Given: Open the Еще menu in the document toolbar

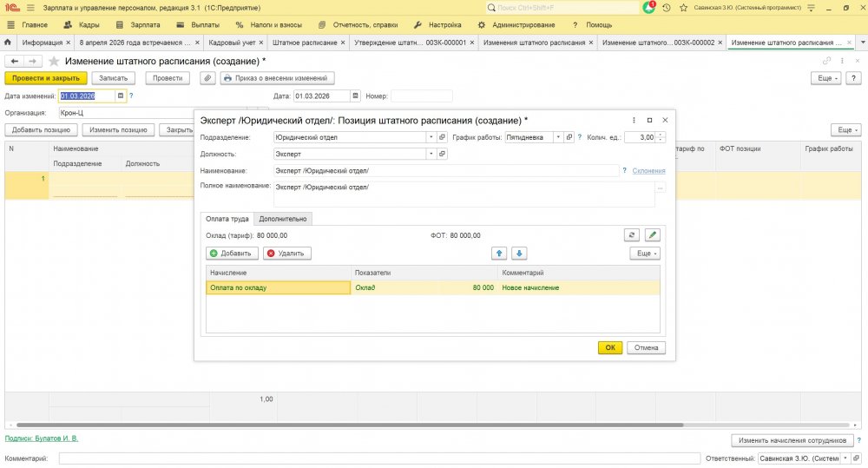Looking at the screenshot, I should 826,78.
